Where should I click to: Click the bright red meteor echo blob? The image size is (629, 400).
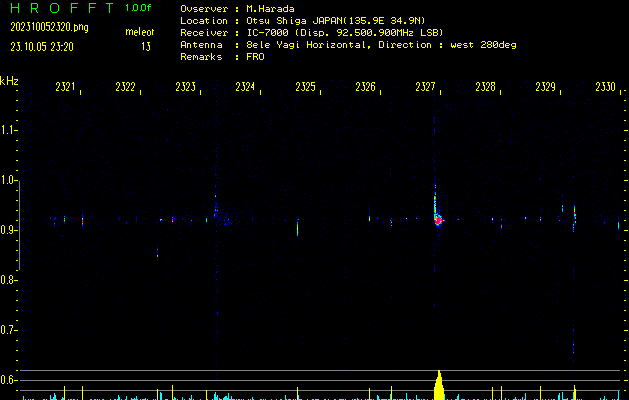point(437,219)
